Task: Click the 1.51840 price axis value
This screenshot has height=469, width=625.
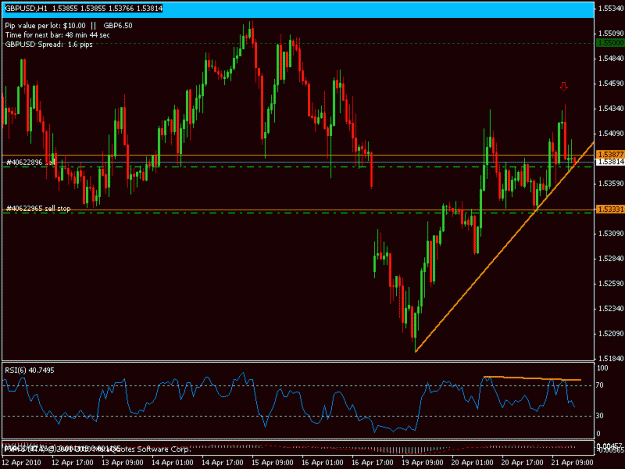Action: point(611,358)
